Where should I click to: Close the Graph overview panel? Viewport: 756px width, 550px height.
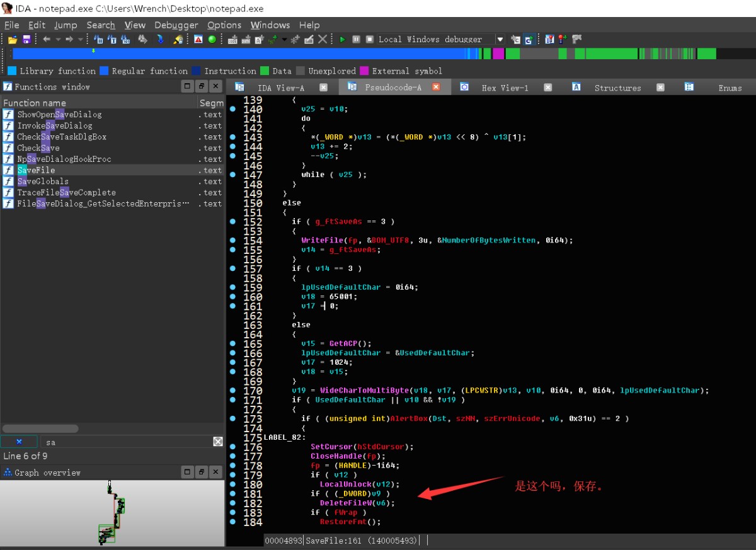tap(215, 472)
